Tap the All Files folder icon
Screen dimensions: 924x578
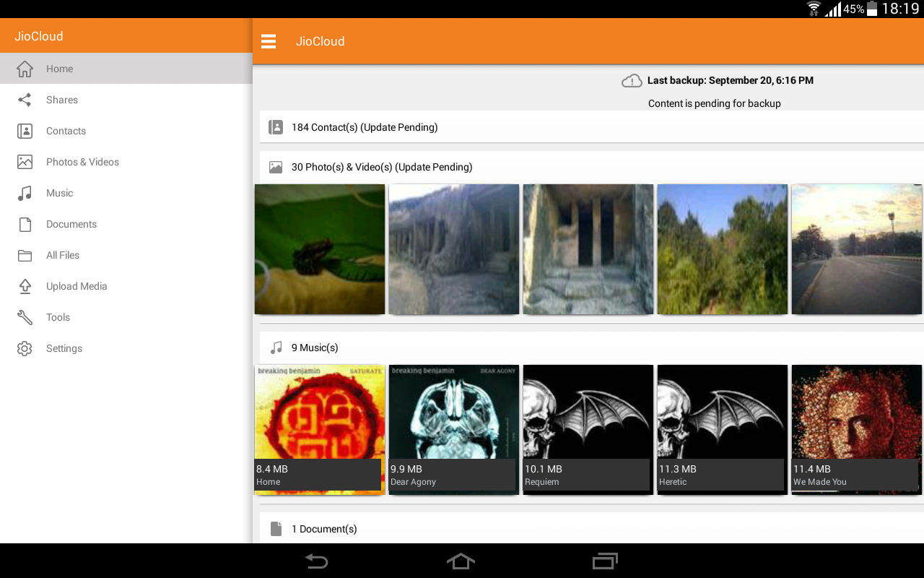[25, 255]
